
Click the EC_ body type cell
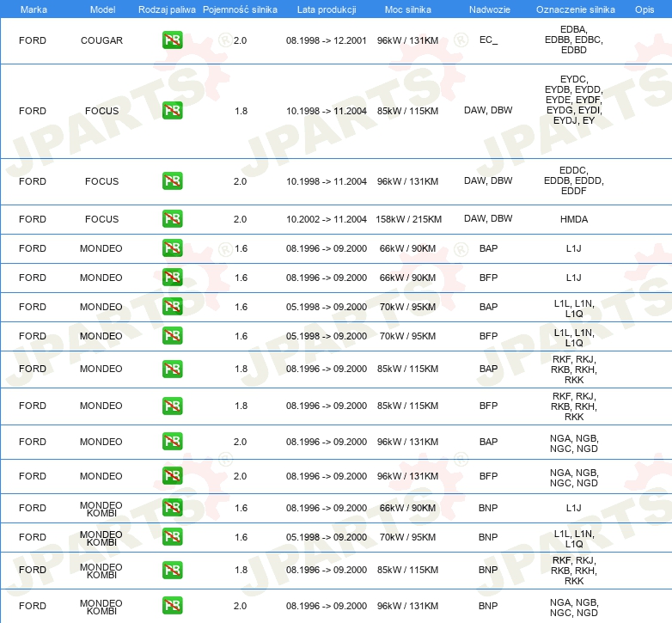488,40
